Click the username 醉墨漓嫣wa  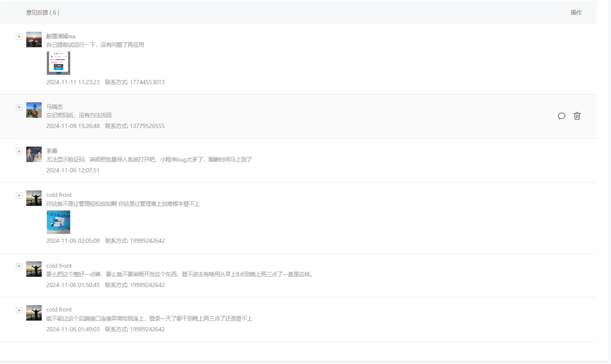click(x=61, y=36)
